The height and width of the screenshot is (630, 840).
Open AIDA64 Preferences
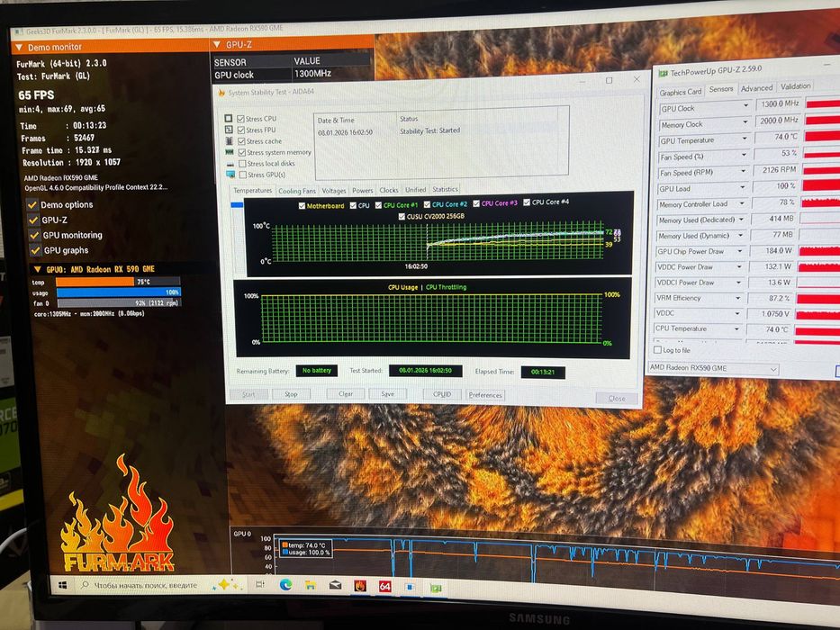(x=485, y=395)
